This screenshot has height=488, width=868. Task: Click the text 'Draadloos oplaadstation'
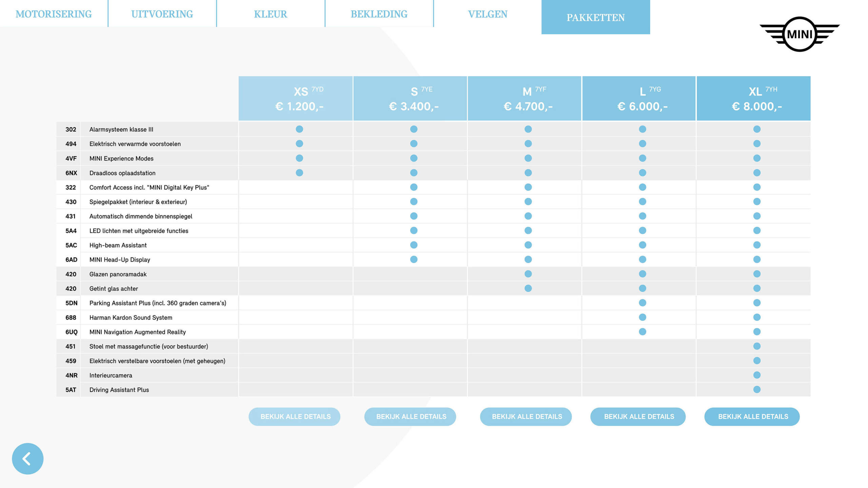tap(122, 173)
